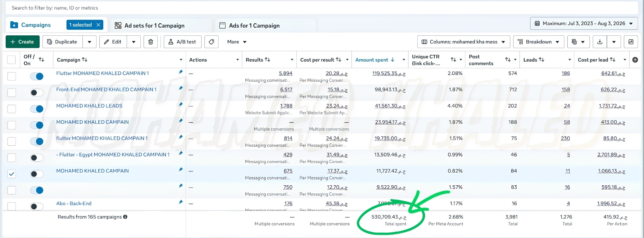
Task: Toggle select-all campaigns checkbox in header
Action: (11, 60)
